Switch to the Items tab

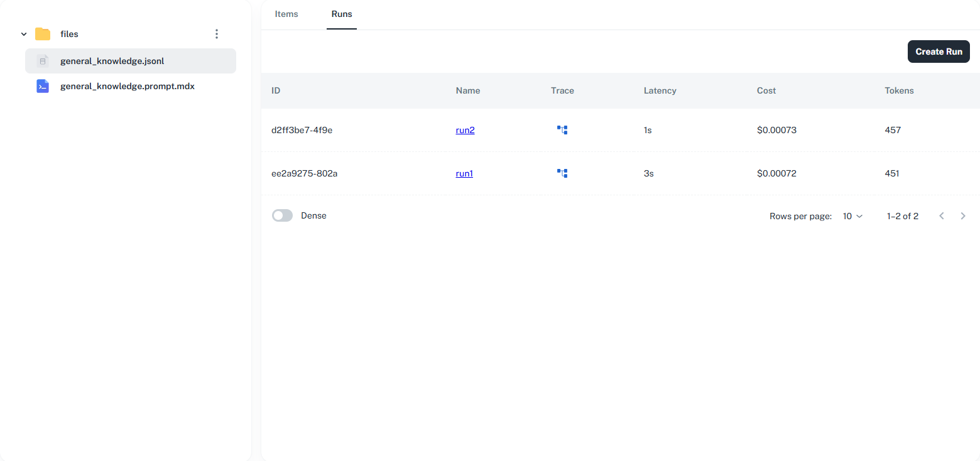point(286,14)
